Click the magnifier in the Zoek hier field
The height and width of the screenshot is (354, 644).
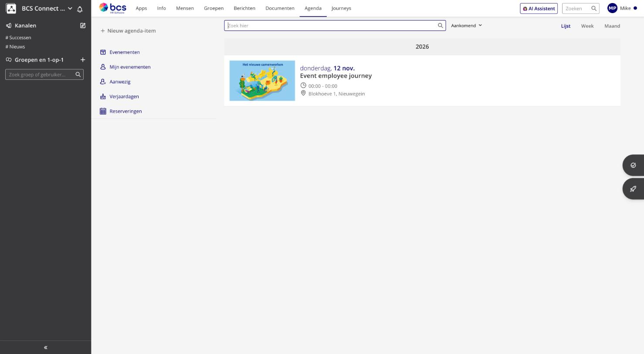click(x=440, y=26)
